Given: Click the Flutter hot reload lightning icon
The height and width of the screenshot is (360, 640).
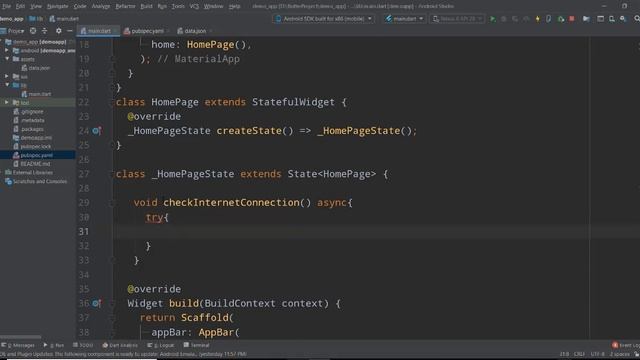Looking at the screenshot, I should (x=538, y=19).
